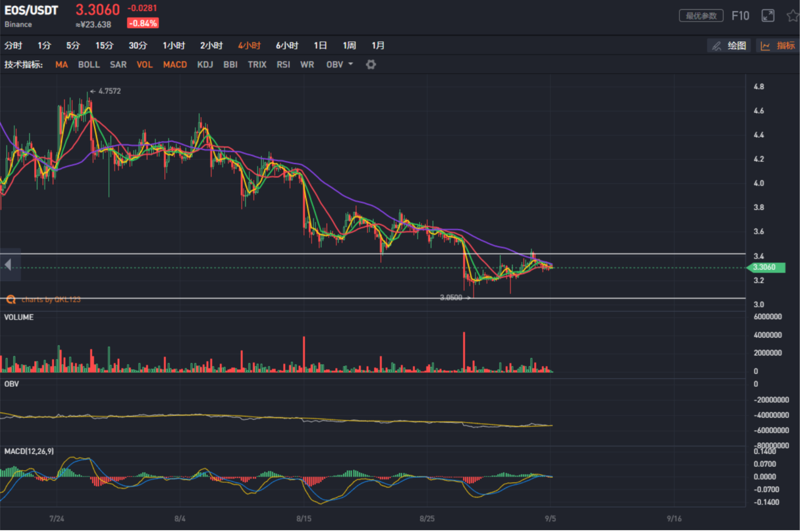800x532 pixels.
Task: Click the 指标 indicators chart icon button
Action: coord(777,46)
